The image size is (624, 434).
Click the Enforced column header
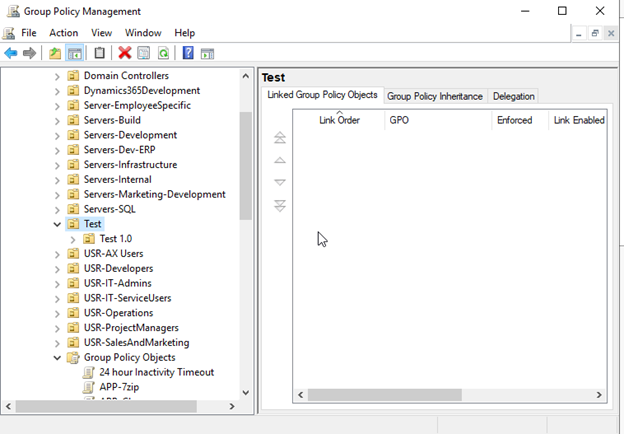click(520, 120)
